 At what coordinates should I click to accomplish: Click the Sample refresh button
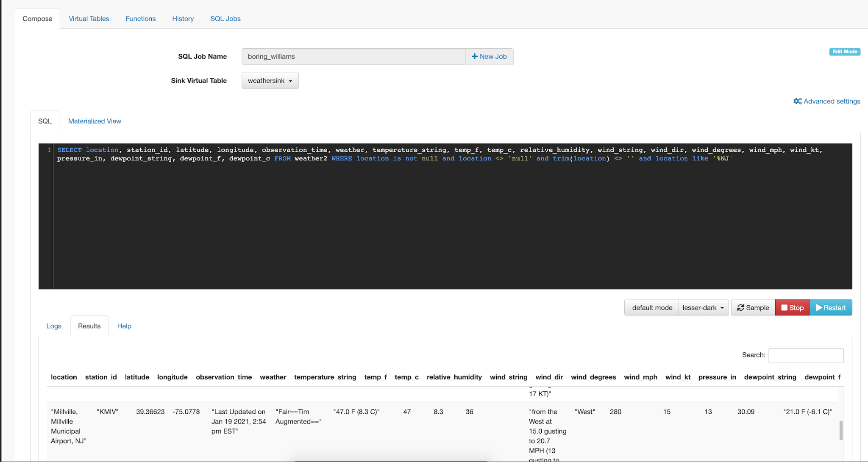[x=753, y=308]
